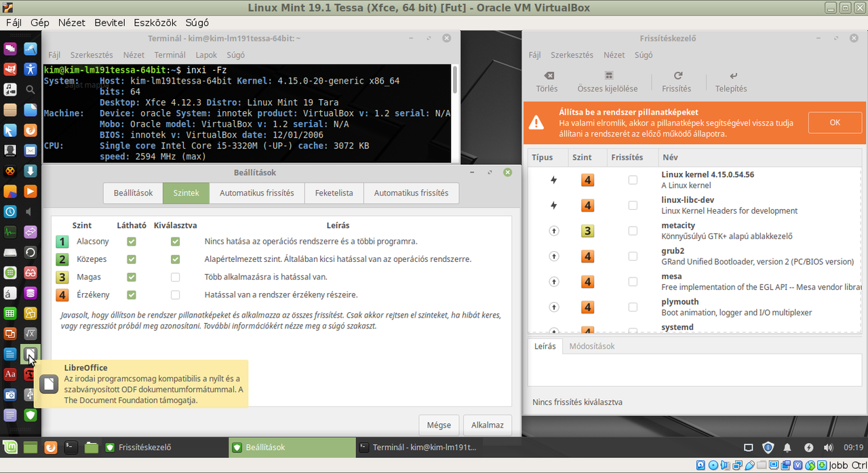The width and height of the screenshot is (868, 473).
Task: Open terminal launcher in bottom panel
Action: coord(71,447)
